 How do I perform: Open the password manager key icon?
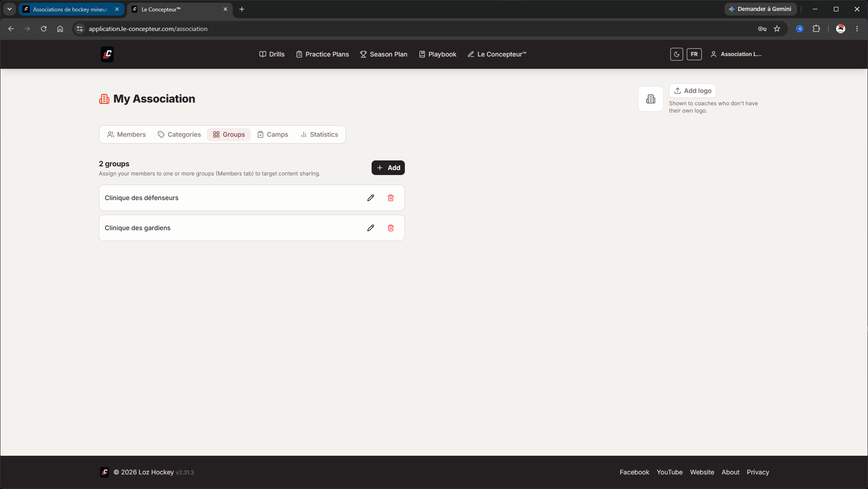tap(762, 29)
